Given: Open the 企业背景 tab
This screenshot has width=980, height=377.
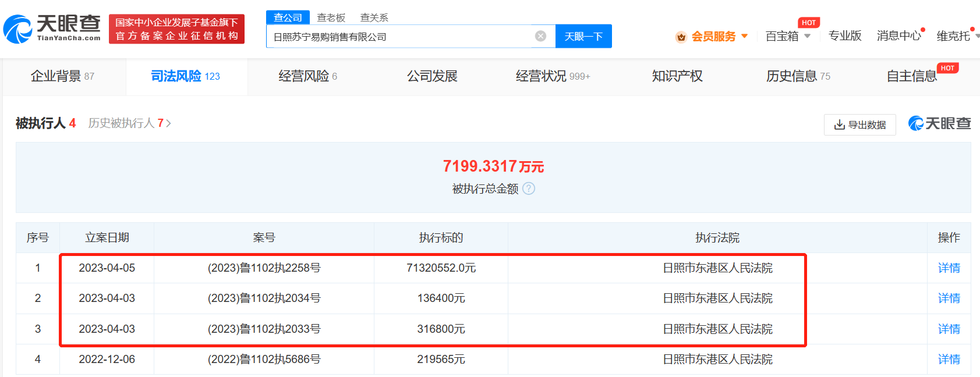Looking at the screenshot, I should 62,76.
